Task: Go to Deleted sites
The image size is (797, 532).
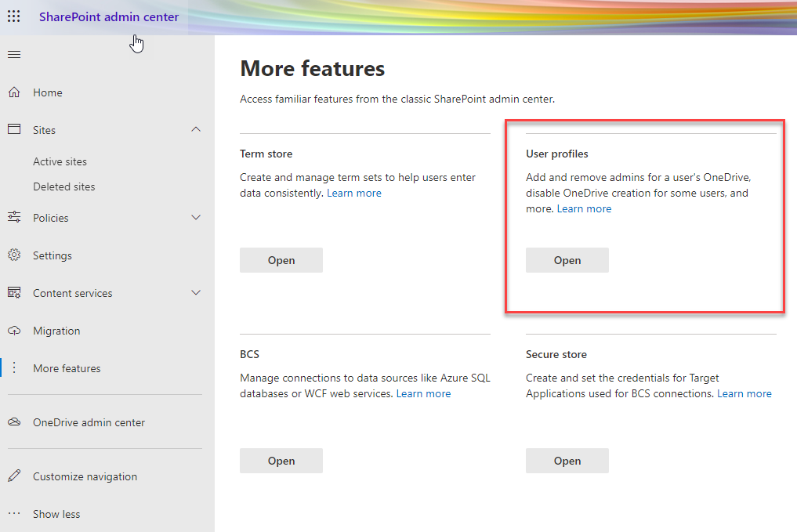Action: click(63, 186)
